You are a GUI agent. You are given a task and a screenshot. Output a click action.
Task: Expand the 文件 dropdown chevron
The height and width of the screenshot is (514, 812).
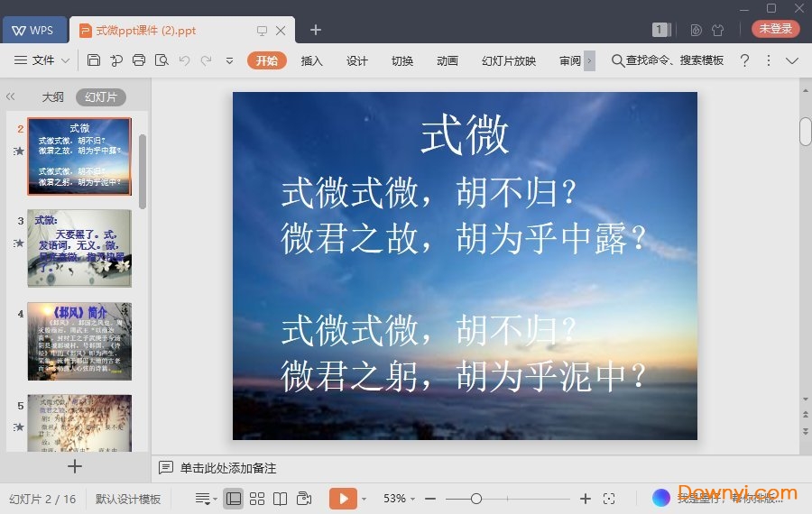[65, 60]
